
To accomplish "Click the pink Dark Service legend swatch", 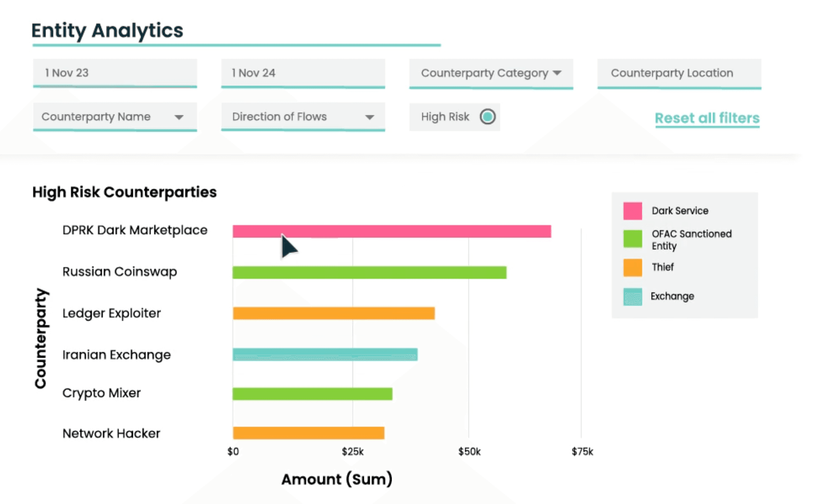I will point(632,211).
